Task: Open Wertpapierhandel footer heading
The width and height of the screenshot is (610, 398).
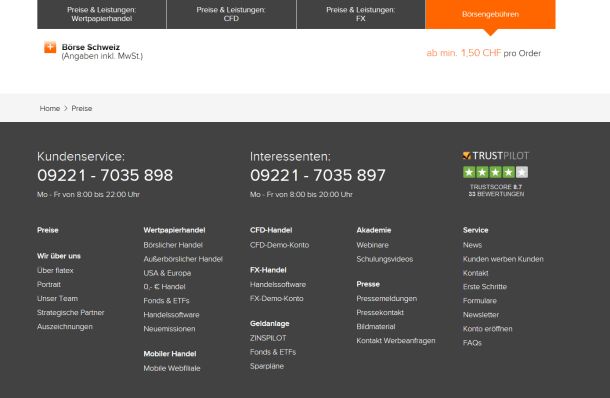Action: point(174,230)
